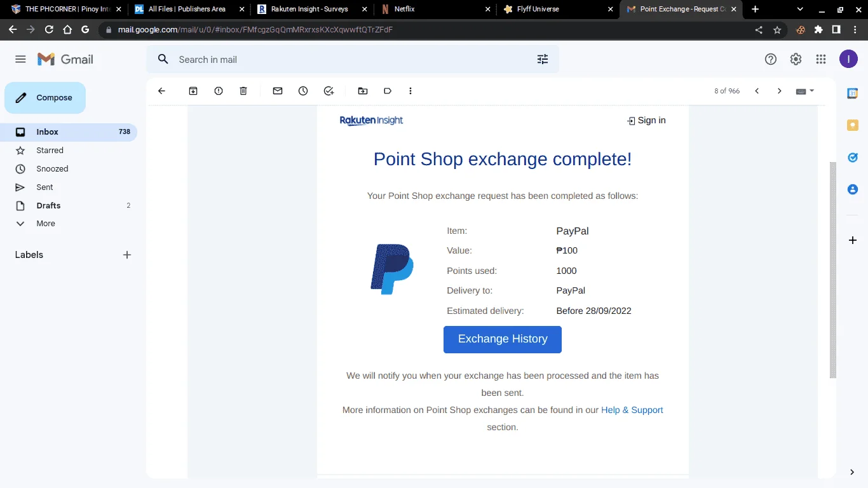Viewport: 868px width, 488px height.
Task: Open Chrome three-dot menu
Action: 855,30
